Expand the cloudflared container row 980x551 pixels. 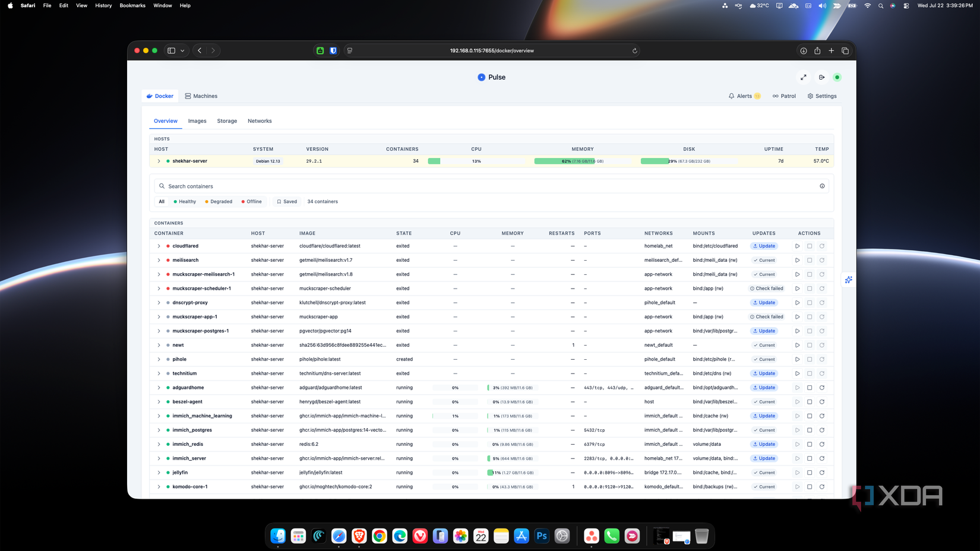[x=159, y=246]
